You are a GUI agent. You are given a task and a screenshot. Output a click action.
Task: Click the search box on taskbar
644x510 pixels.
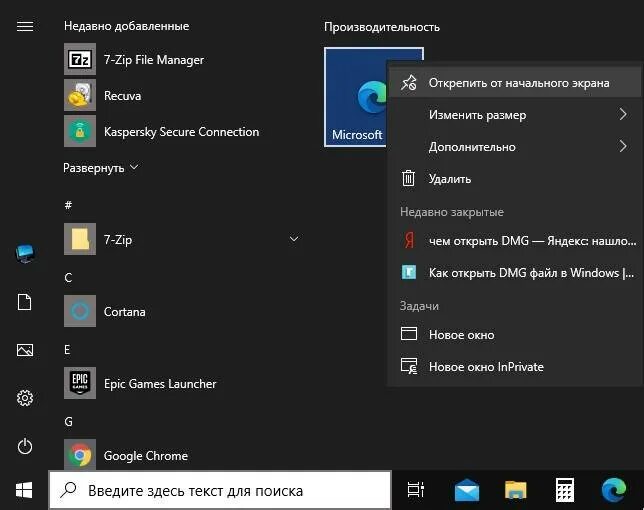click(x=220, y=490)
